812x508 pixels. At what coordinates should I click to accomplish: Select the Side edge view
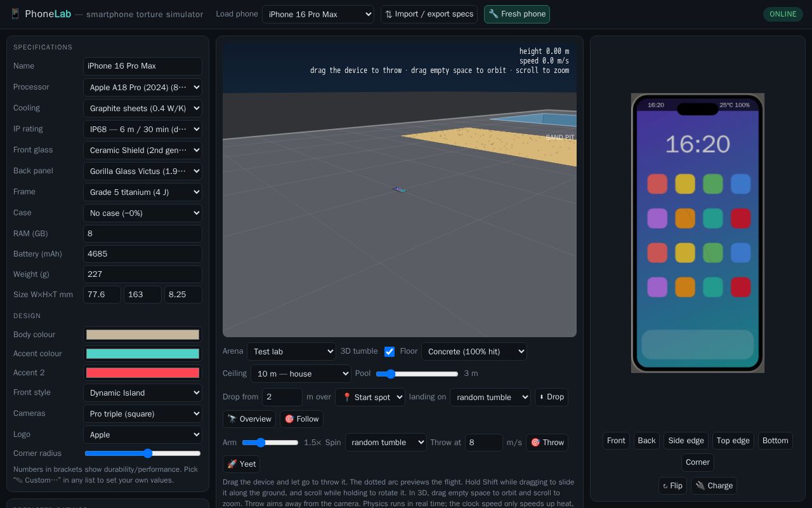686,441
